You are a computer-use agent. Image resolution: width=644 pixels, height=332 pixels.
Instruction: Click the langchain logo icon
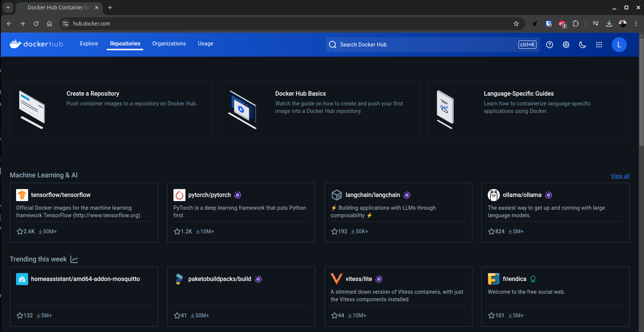pos(337,195)
